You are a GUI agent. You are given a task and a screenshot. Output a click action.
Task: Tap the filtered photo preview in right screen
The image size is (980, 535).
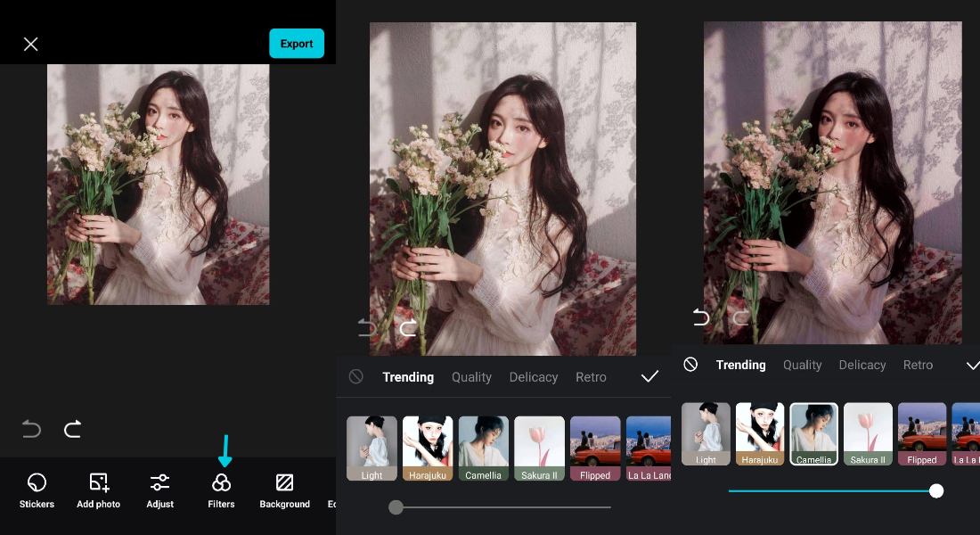coord(832,183)
